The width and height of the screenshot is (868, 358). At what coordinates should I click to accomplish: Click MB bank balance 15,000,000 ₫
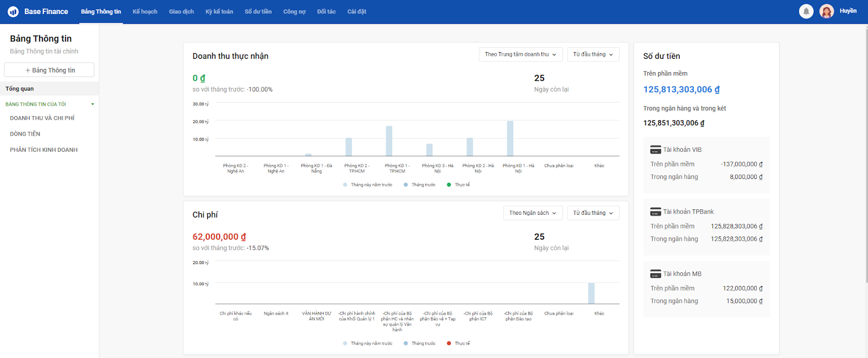tap(744, 301)
